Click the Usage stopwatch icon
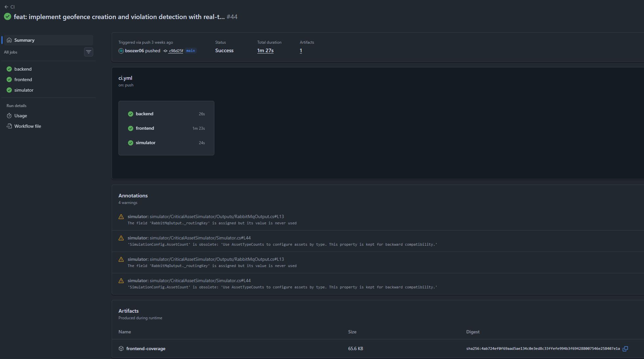This screenshot has height=359, width=644. [9, 116]
